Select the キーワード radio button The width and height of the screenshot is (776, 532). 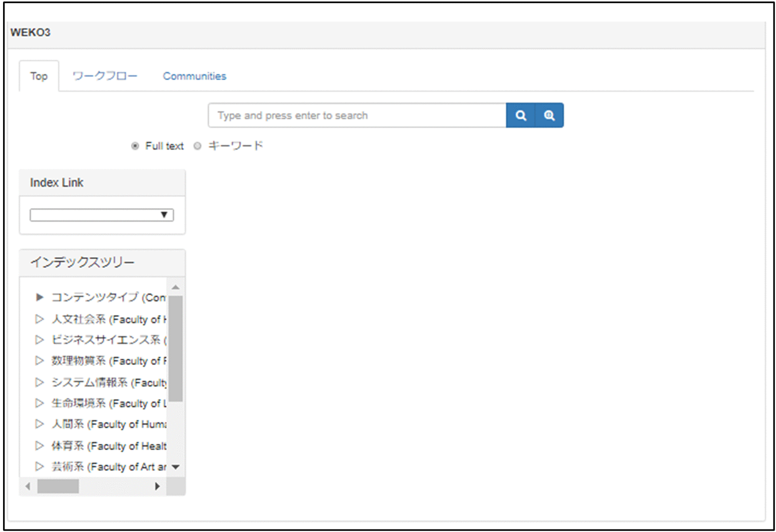pyautogui.click(x=198, y=146)
